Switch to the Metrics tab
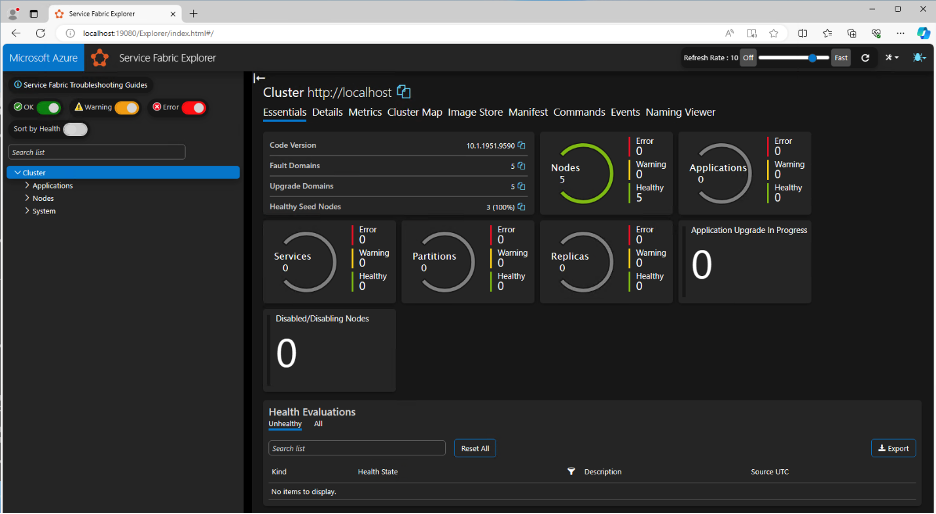 (x=365, y=112)
